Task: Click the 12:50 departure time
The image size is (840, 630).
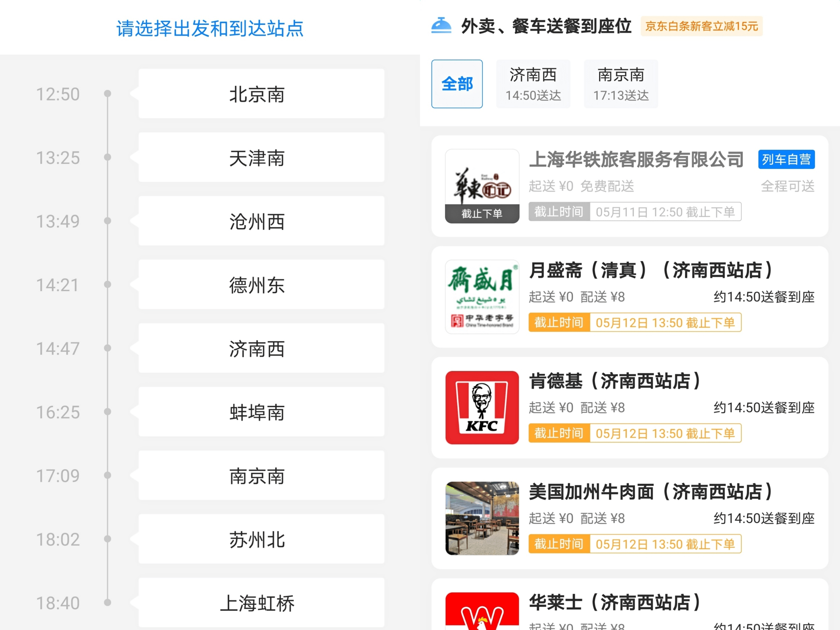Action: [x=58, y=94]
